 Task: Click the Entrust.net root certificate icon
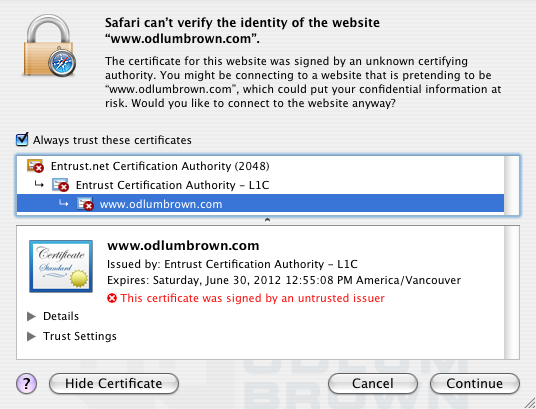35,166
